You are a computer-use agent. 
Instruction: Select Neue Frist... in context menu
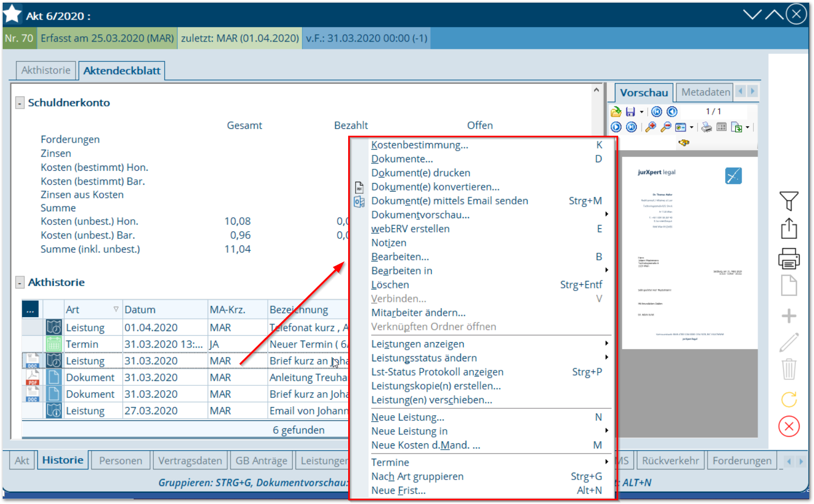tap(398, 490)
